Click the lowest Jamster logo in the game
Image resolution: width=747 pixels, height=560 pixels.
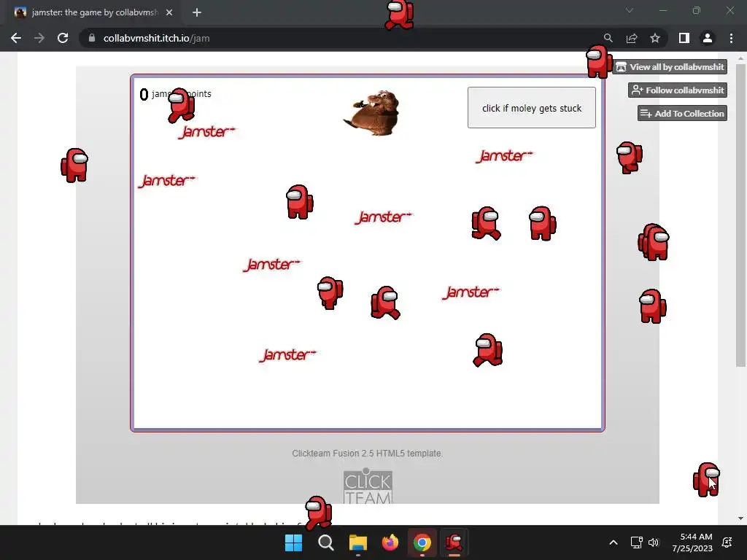[x=287, y=355]
